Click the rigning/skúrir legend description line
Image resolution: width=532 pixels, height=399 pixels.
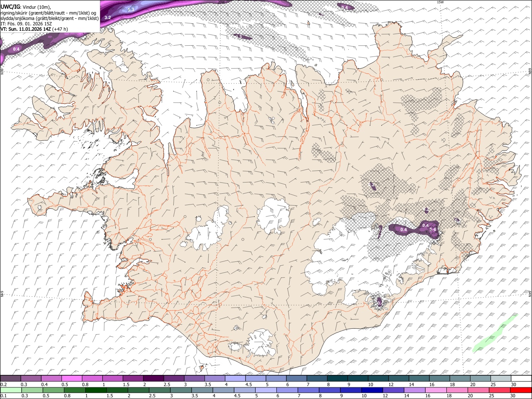[x=48, y=12]
